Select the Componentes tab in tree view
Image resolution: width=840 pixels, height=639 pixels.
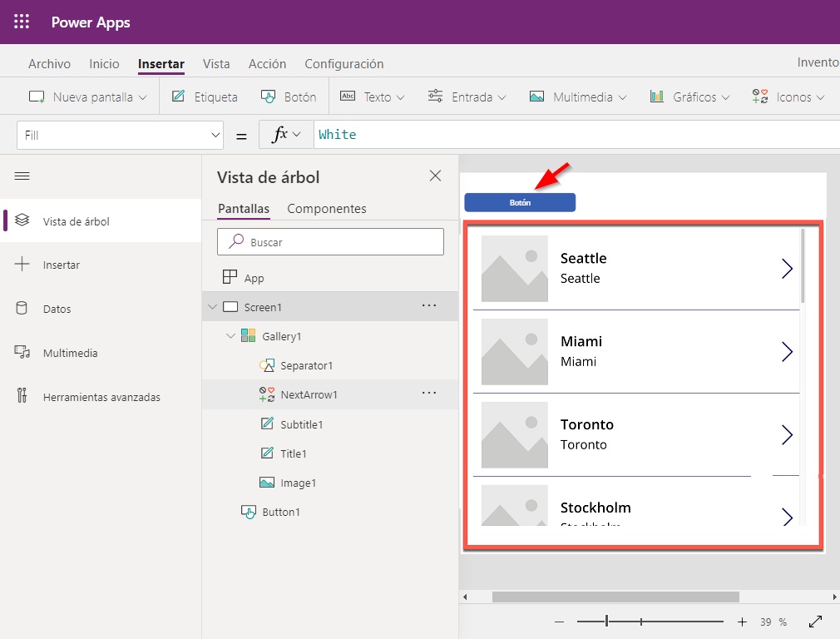point(327,209)
